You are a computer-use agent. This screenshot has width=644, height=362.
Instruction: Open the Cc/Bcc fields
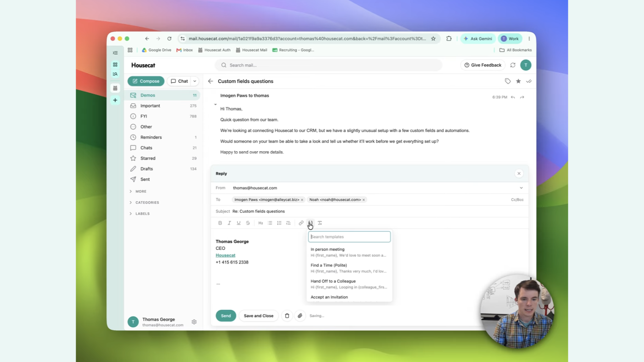[x=517, y=200]
